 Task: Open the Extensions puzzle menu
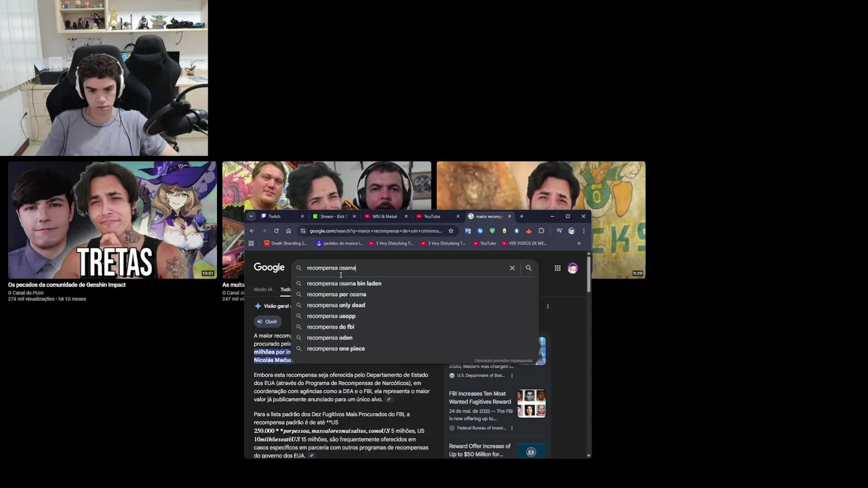click(x=541, y=230)
